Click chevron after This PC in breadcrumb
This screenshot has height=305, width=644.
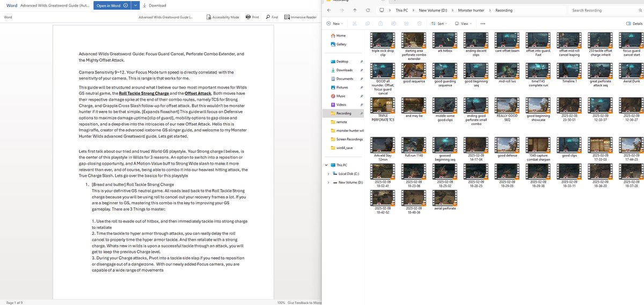[x=413, y=10]
